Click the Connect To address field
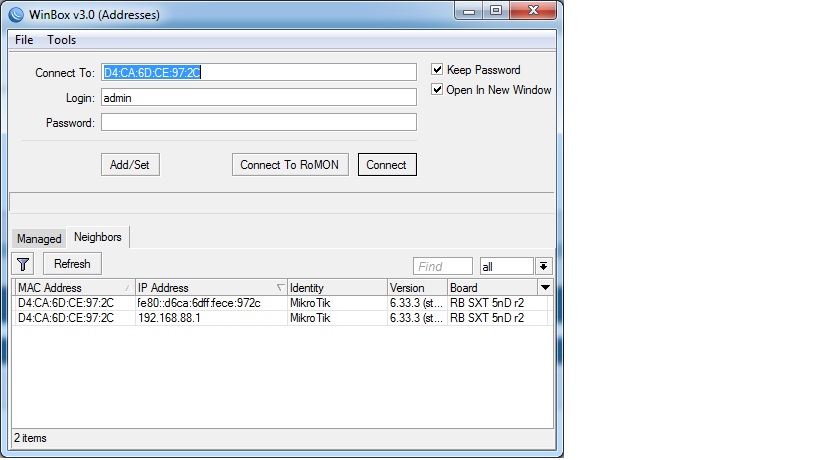819x460 pixels. click(259, 72)
